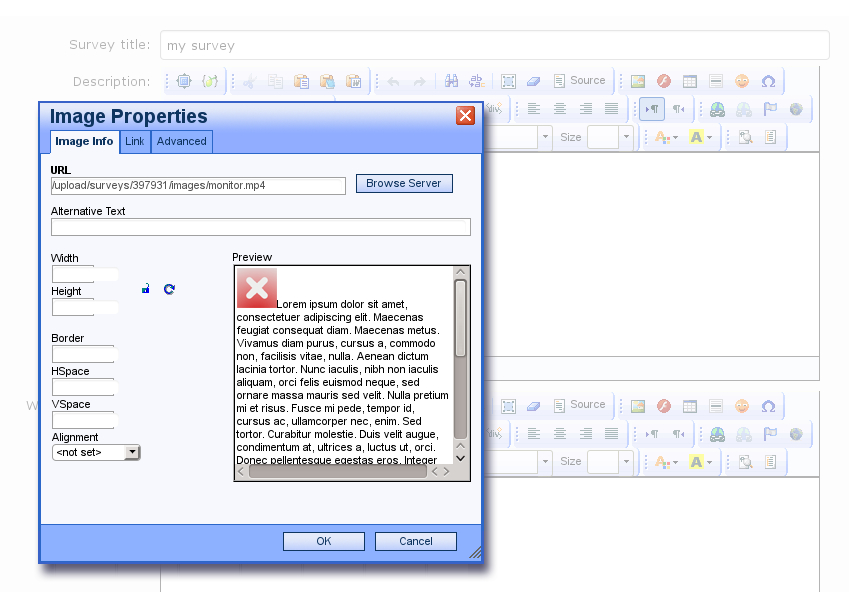Insert a table via Description toolbar icon
Screen dimensions: 849x592
pos(690,81)
